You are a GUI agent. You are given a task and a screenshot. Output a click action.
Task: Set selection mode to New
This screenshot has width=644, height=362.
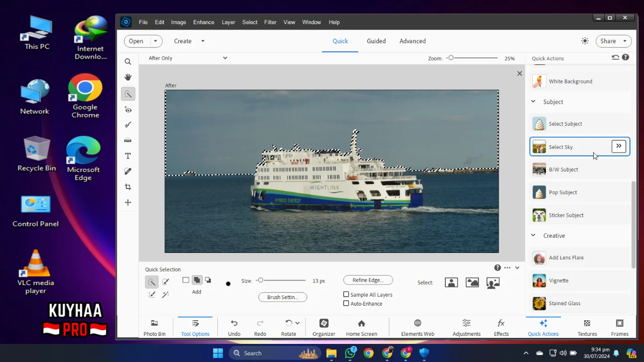(186, 280)
